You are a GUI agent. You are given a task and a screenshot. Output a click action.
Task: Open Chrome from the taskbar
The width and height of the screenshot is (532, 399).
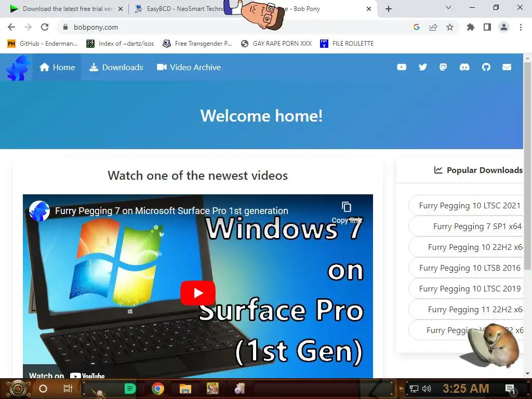coord(158,389)
